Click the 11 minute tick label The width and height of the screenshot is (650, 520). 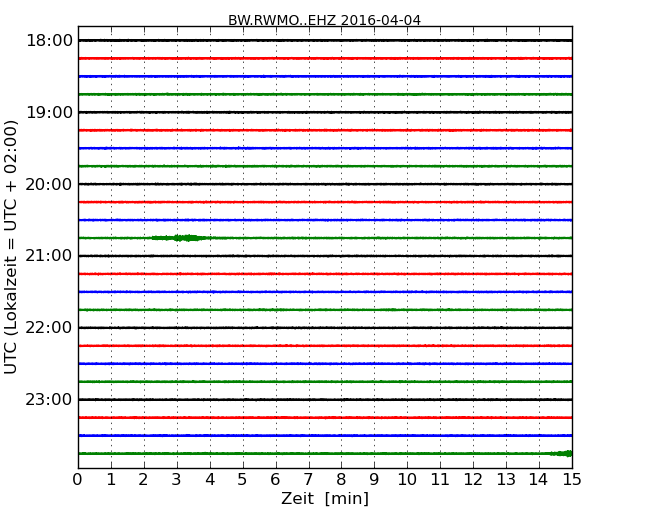click(440, 480)
